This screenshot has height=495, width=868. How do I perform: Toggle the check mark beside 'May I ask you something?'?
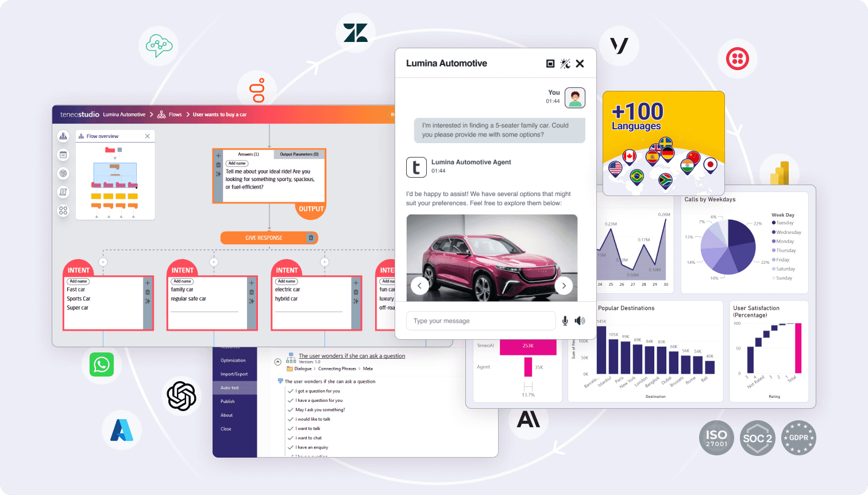291,410
